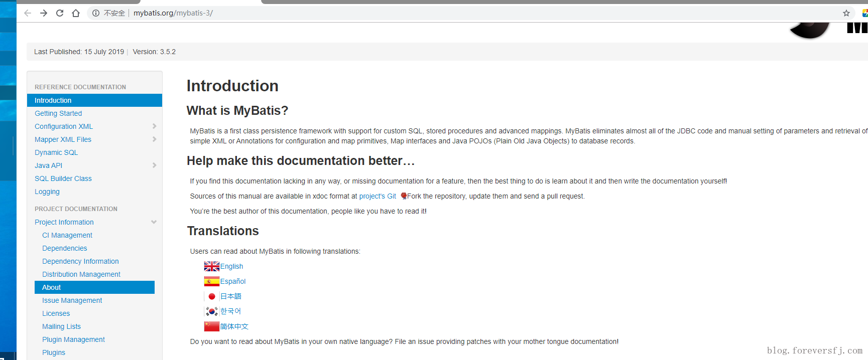
Task: Click the Japan flag icon
Action: point(212,296)
